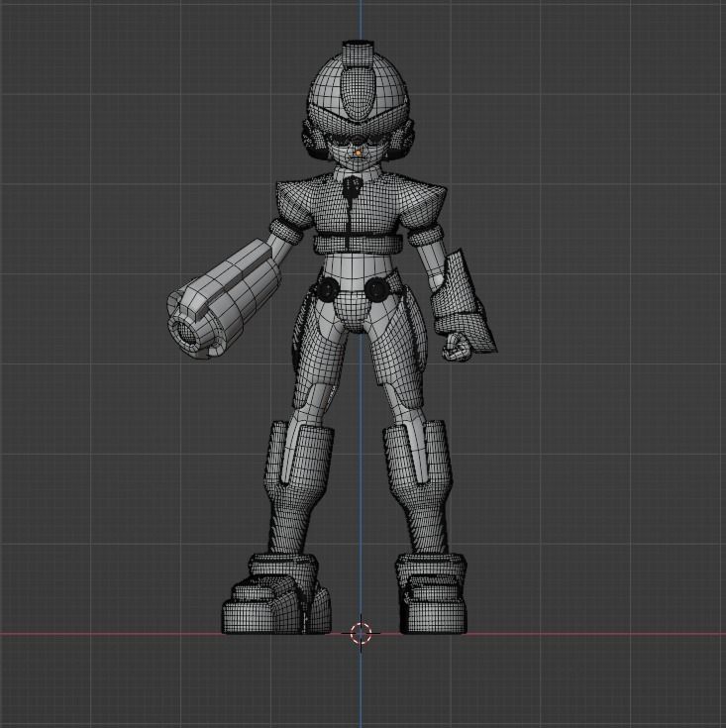
Task: Select the forearm shield armor piece
Action: [x=463, y=302]
